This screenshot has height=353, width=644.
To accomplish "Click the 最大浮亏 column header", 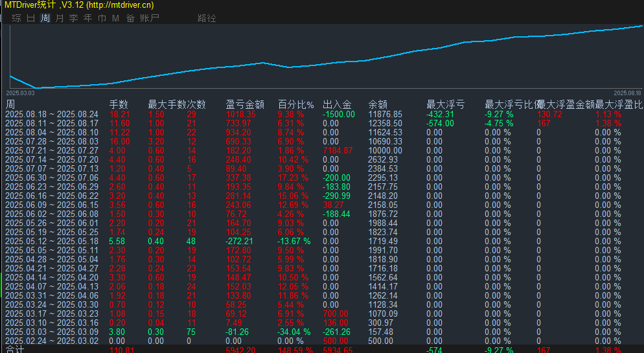I will [445, 104].
